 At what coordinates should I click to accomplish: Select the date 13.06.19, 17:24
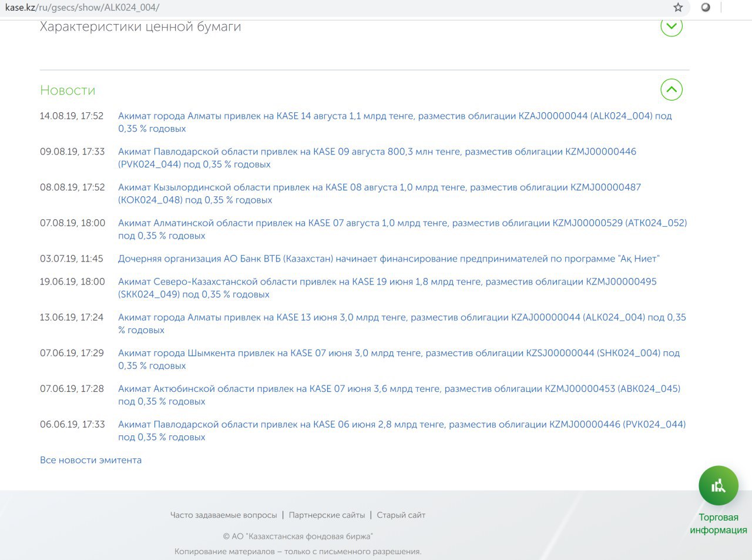point(72,317)
